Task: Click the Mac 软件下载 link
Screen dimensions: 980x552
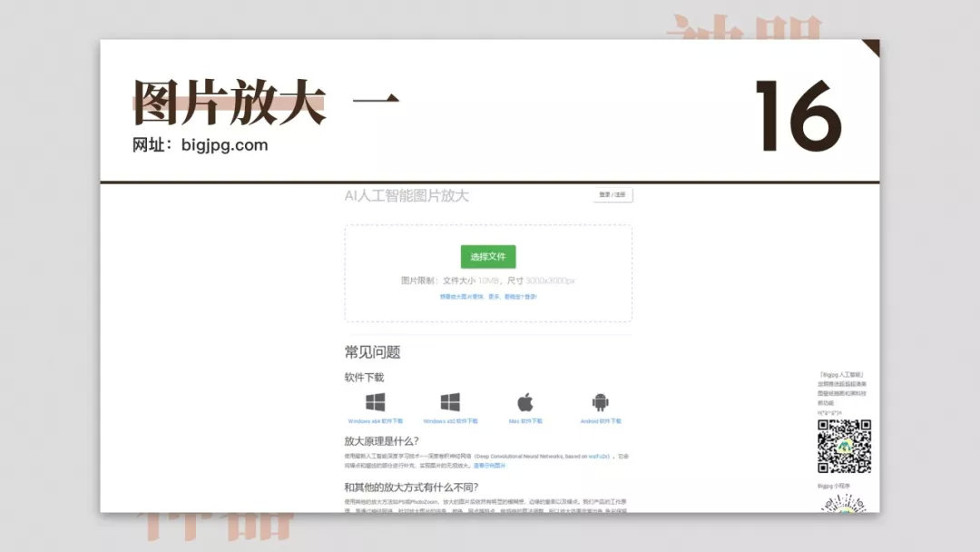Action: 527,419
